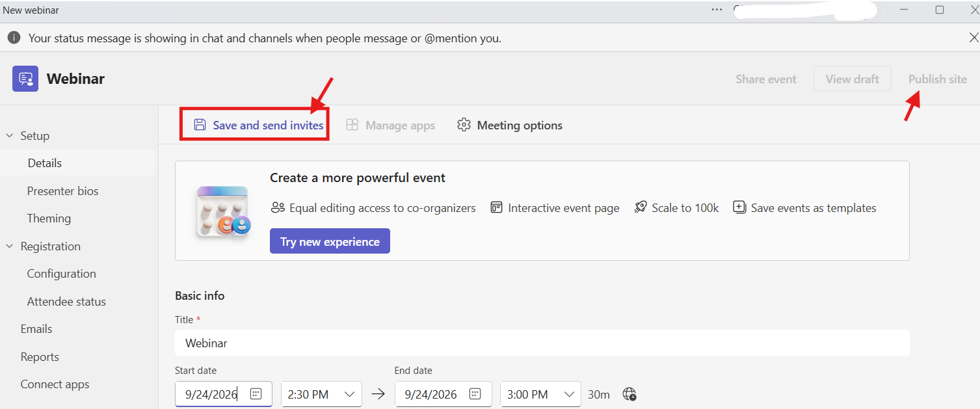Click the Manage apps toolbar item
The width and height of the screenshot is (980, 409).
[390, 125]
